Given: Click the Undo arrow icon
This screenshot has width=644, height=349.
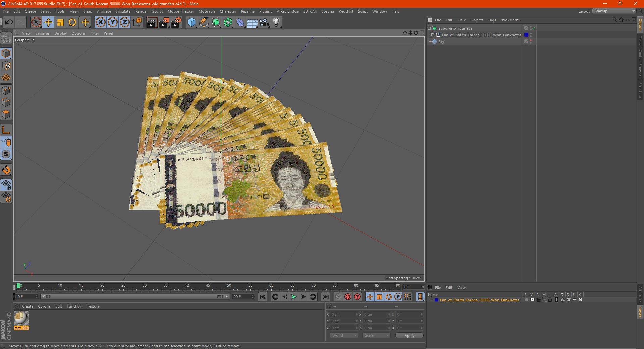Looking at the screenshot, I should pyautogui.click(x=9, y=22).
